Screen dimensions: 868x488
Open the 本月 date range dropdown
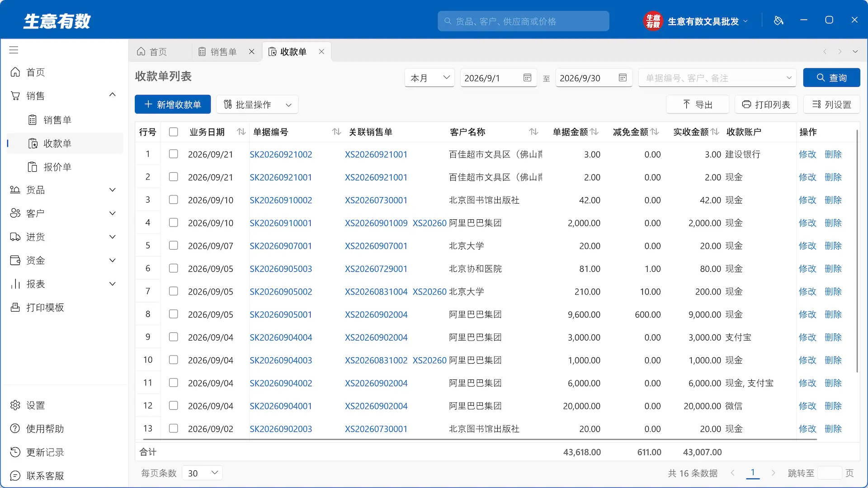coord(429,78)
